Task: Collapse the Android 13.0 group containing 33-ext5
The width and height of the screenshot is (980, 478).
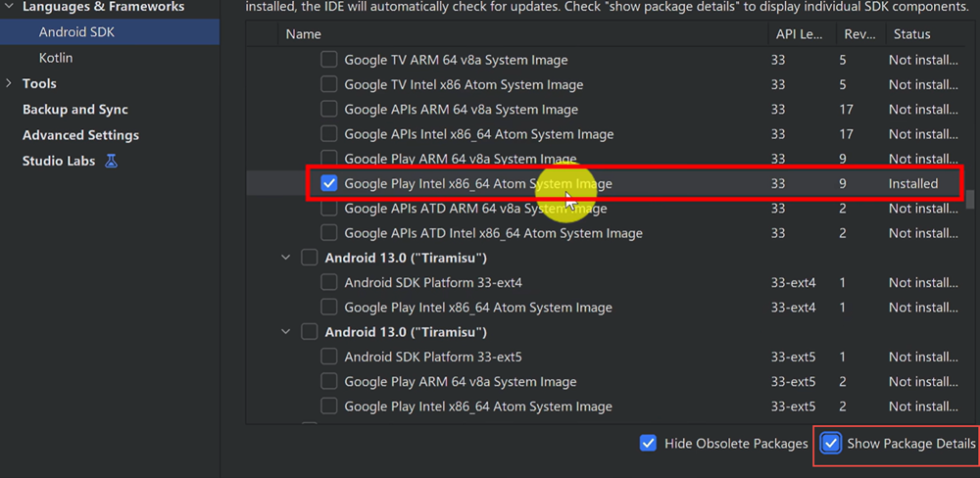Action: coord(285,332)
